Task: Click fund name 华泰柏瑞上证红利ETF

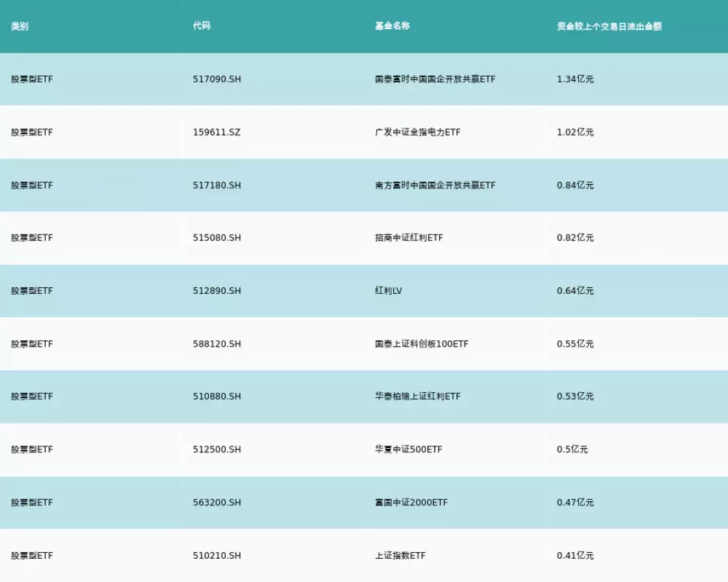Action: tap(418, 396)
